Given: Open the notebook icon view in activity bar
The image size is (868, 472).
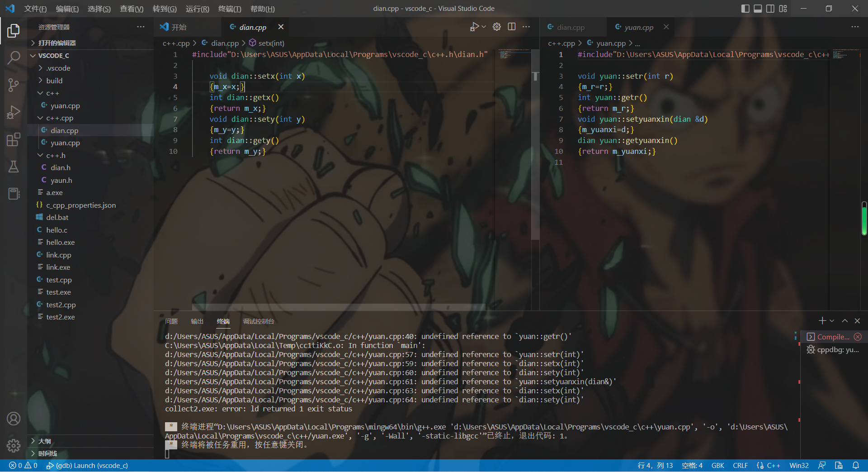Looking at the screenshot, I should click(14, 194).
